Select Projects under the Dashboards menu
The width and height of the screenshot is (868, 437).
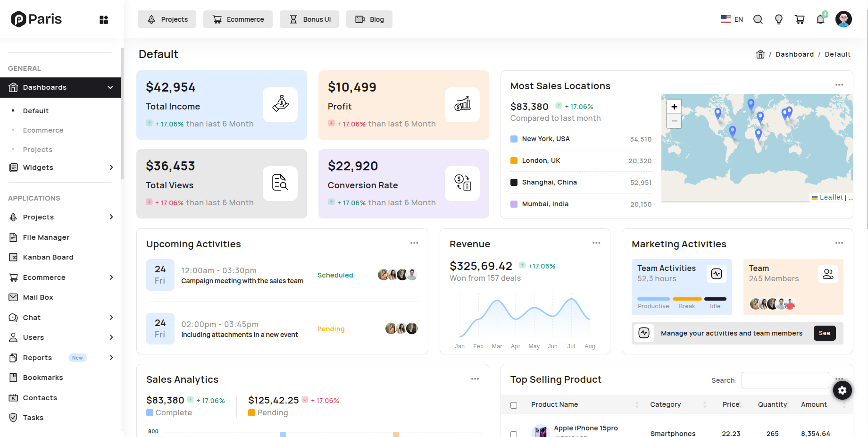coord(37,149)
